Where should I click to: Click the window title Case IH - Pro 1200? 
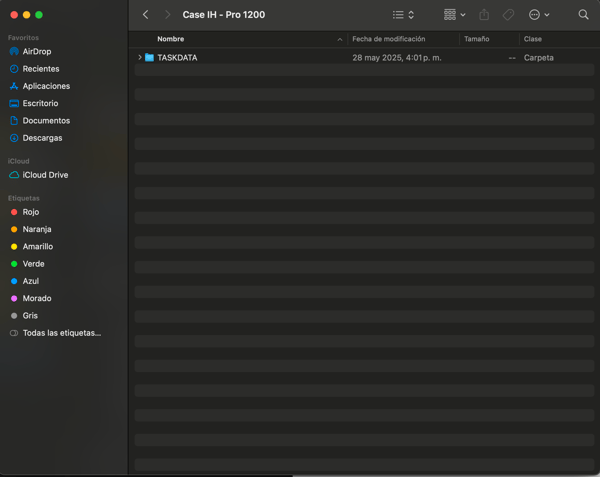tap(223, 15)
